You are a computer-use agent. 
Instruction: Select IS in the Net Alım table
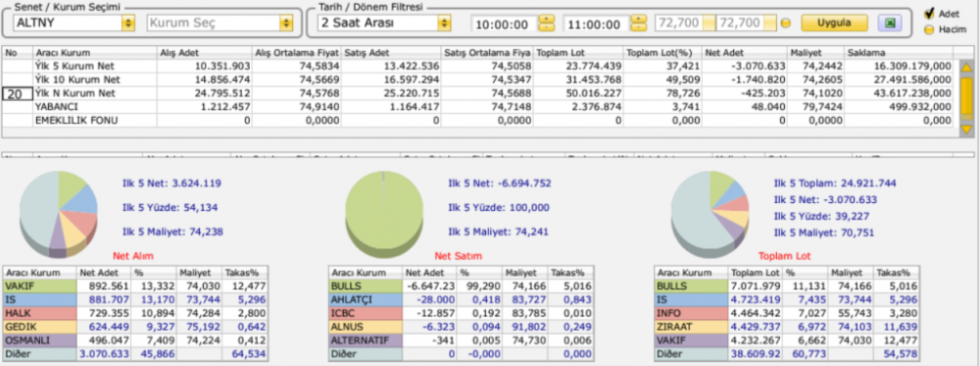click(135, 299)
